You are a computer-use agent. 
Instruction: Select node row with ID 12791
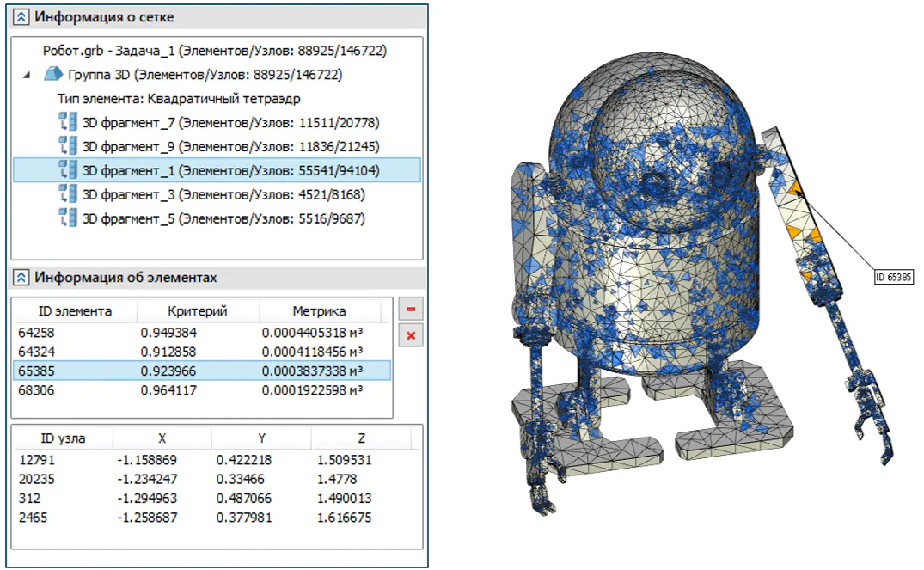(x=217, y=460)
